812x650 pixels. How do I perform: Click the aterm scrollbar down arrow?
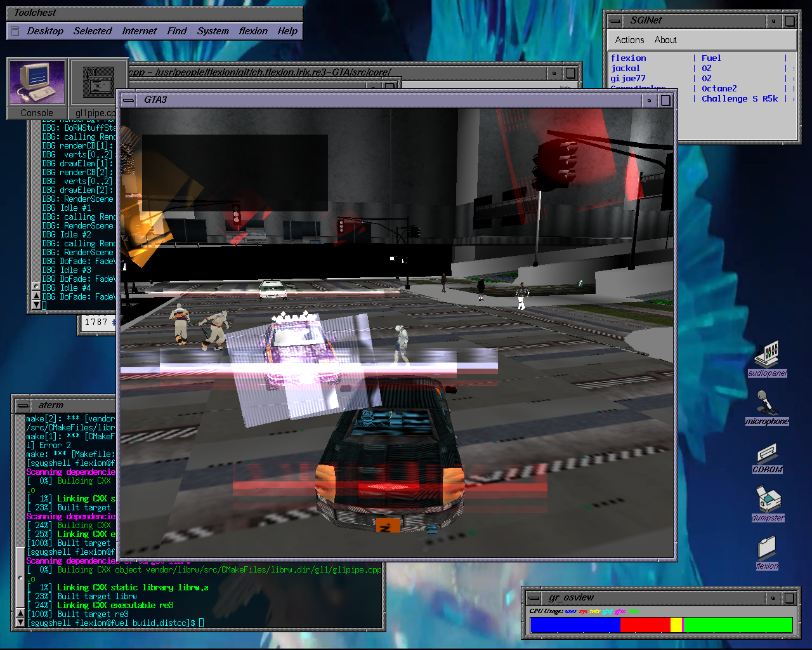coord(20,623)
